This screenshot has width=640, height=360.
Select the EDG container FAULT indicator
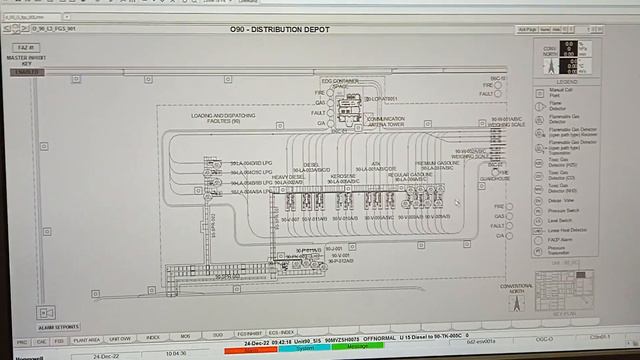click(330, 113)
